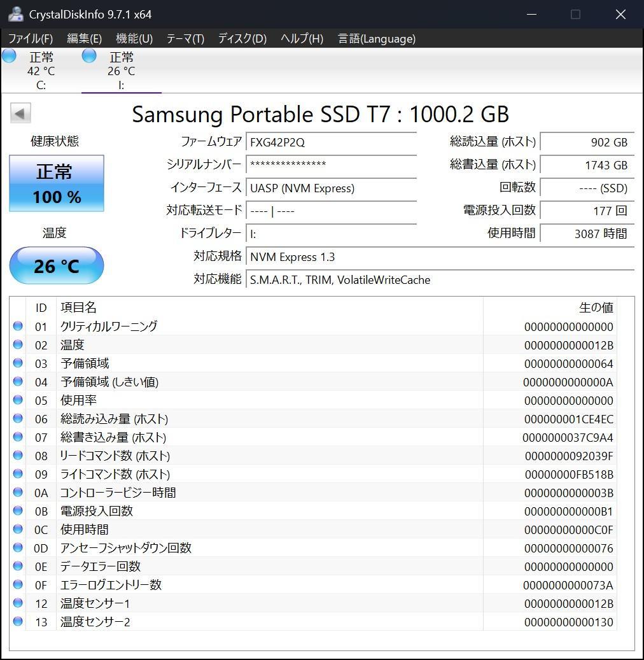Click the back arrow above 健康状態
644x660 pixels.
click(20, 113)
